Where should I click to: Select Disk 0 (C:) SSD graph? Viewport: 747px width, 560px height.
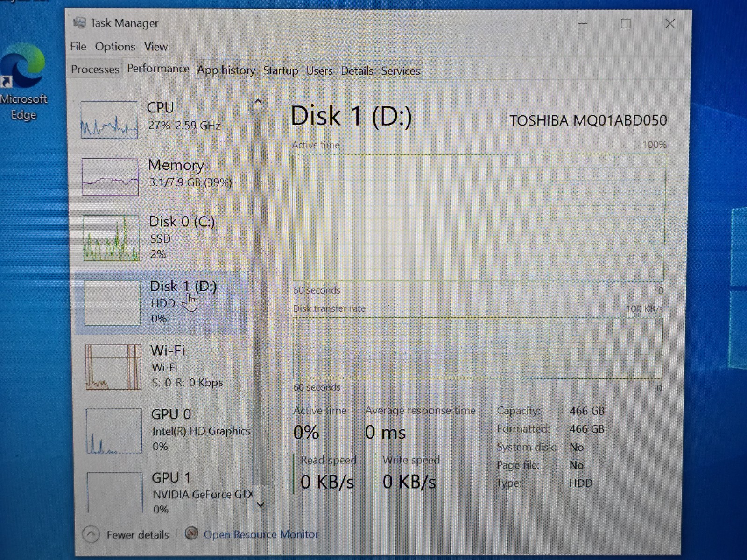[x=111, y=238]
